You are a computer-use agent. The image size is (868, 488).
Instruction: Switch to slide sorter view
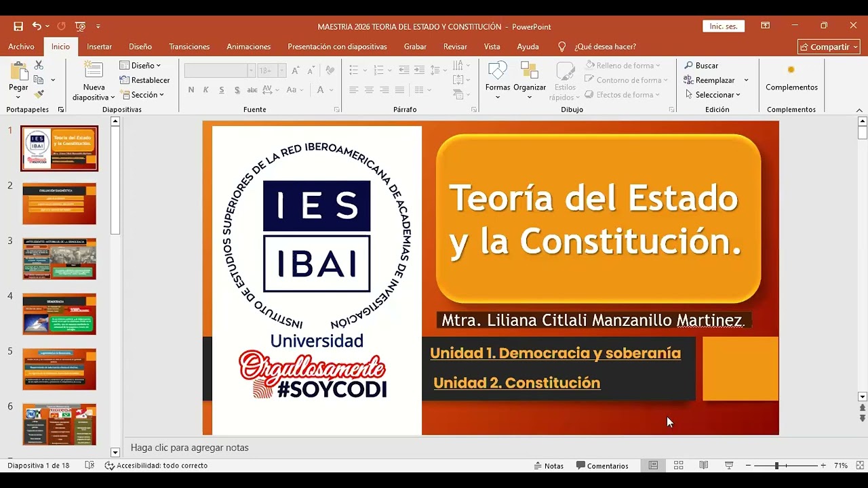click(x=678, y=466)
